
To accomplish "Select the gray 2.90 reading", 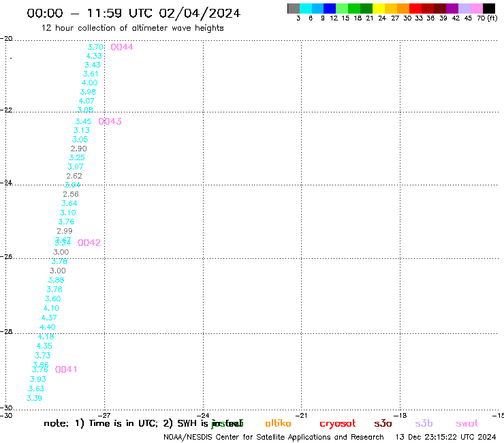I will (x=79, y=149).
